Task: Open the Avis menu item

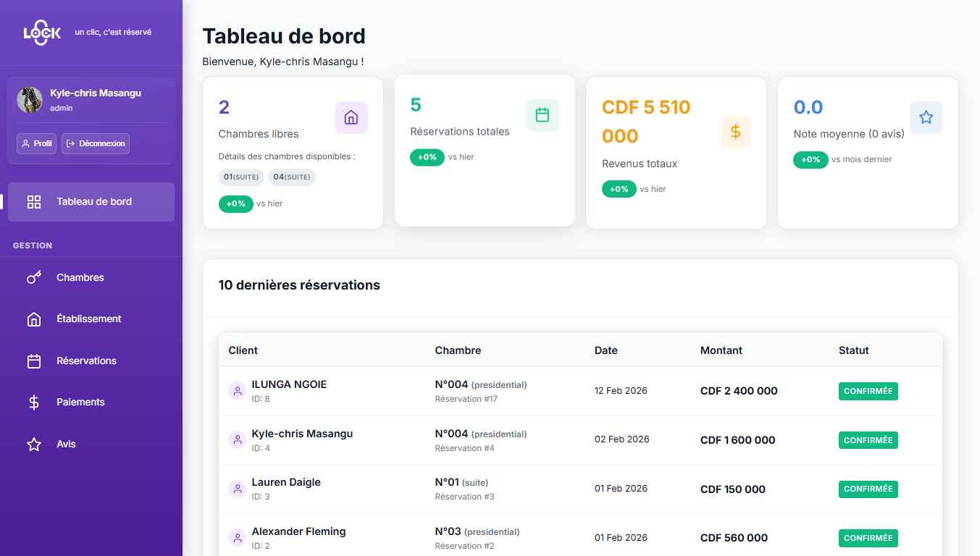Action: tap(91, 444)
